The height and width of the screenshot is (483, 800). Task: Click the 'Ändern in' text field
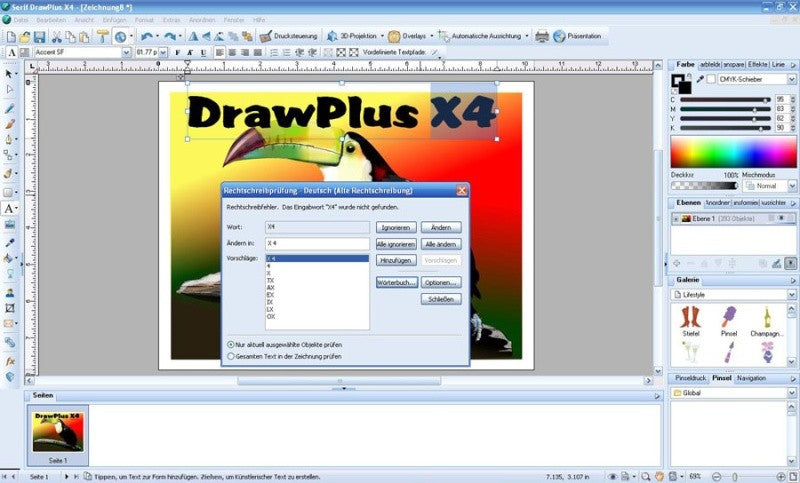point(317,243)
